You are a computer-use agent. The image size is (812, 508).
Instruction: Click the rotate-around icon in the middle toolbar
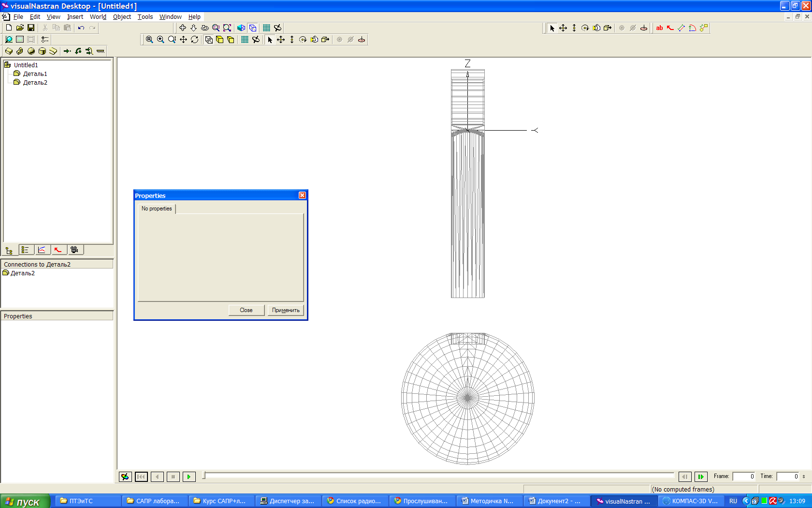(195, 40)
